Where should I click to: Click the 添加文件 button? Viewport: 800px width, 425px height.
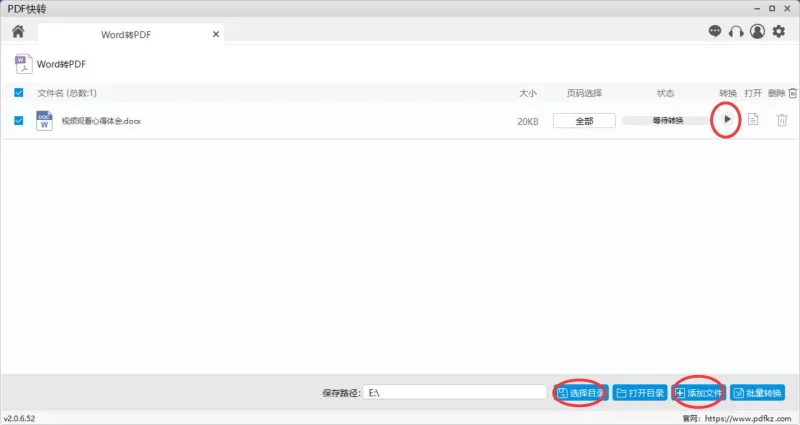(x=698, y=393)
